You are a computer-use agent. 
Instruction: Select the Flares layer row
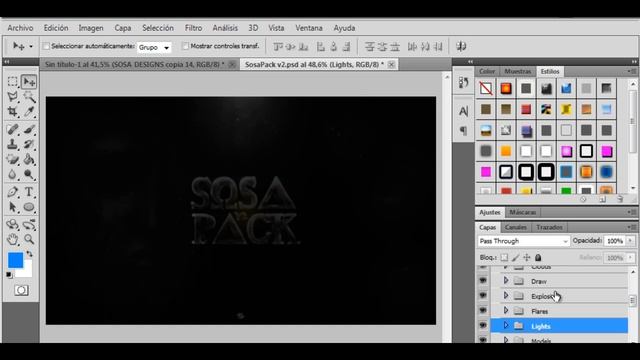click(559, 311)
